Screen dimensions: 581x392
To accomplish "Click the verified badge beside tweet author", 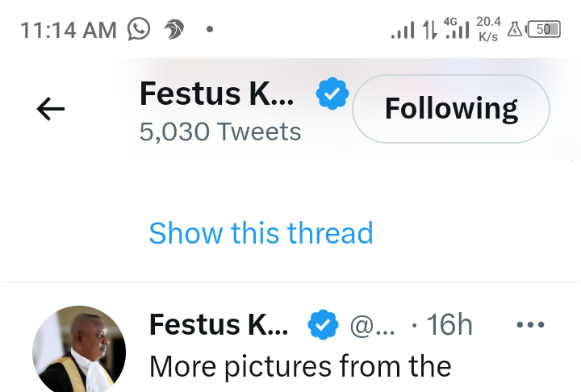I will (x=323, y=324).
